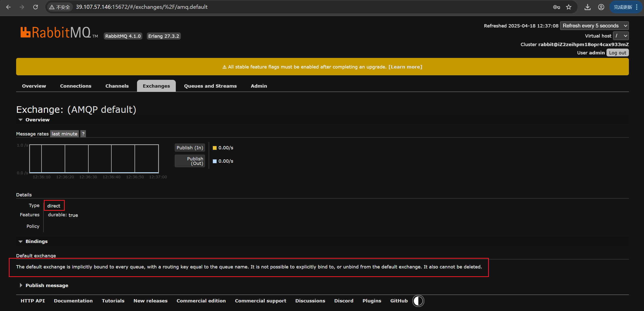Switch to the Connections tab
This screenshot has width=644, height=311.
pyautogui.click(x=76, y=86)
